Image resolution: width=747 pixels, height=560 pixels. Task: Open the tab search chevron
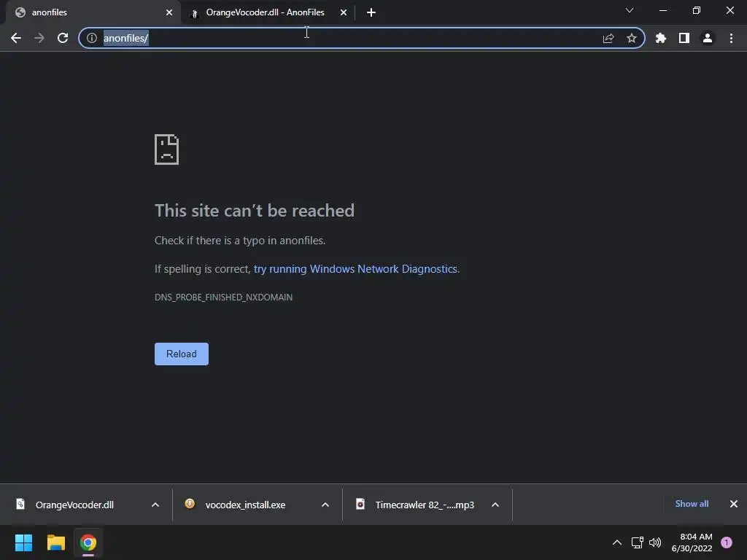[x=630, y=10]
